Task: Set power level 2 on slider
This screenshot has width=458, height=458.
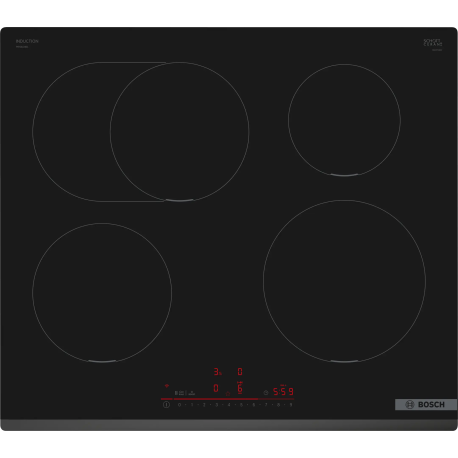Action: (x=204, y=405)
